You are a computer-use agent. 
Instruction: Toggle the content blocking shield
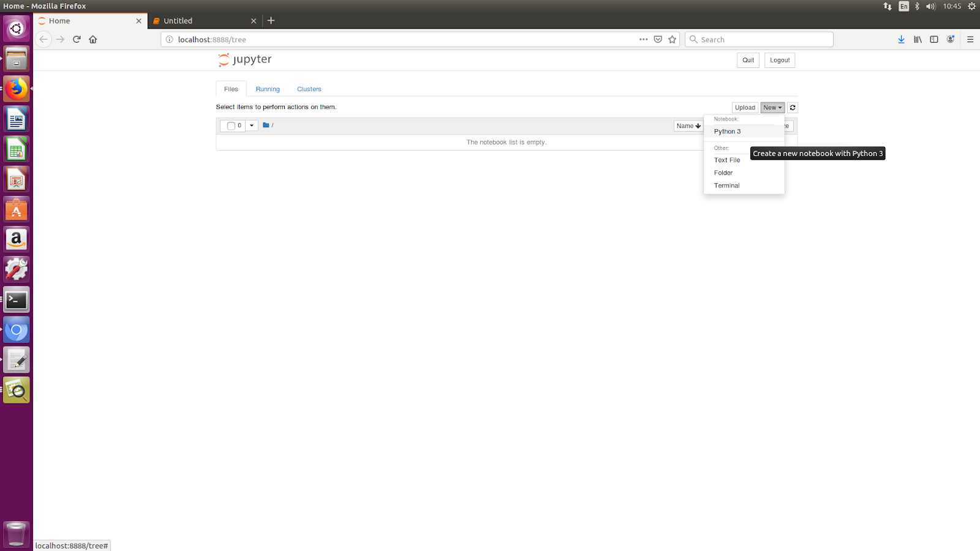click(x=657, y=39)
